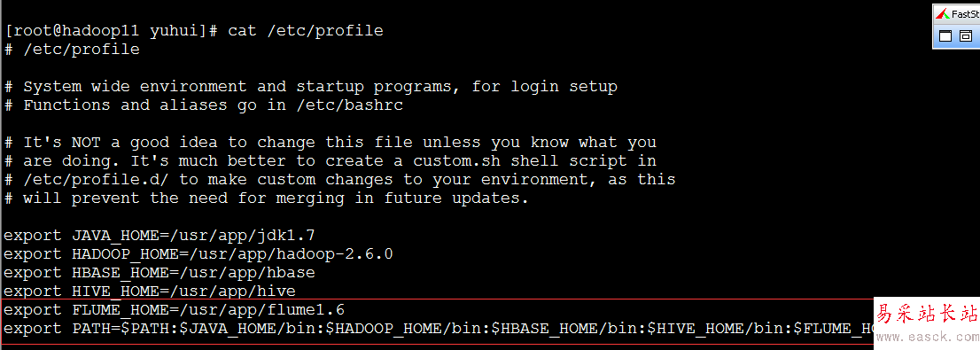Click the [root@hadoop11 yuhui]# prompt

point(111,31)
